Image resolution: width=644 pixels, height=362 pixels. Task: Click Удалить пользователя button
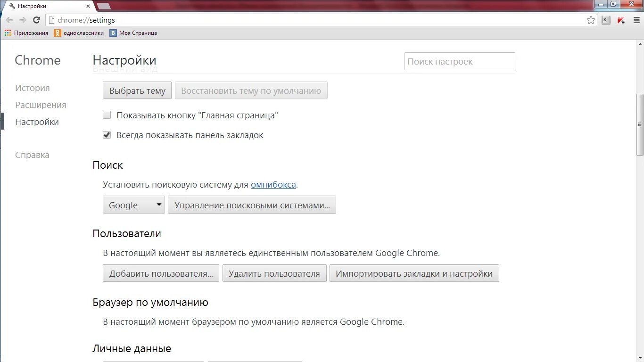pyautogui.click(x=274, y=273)
